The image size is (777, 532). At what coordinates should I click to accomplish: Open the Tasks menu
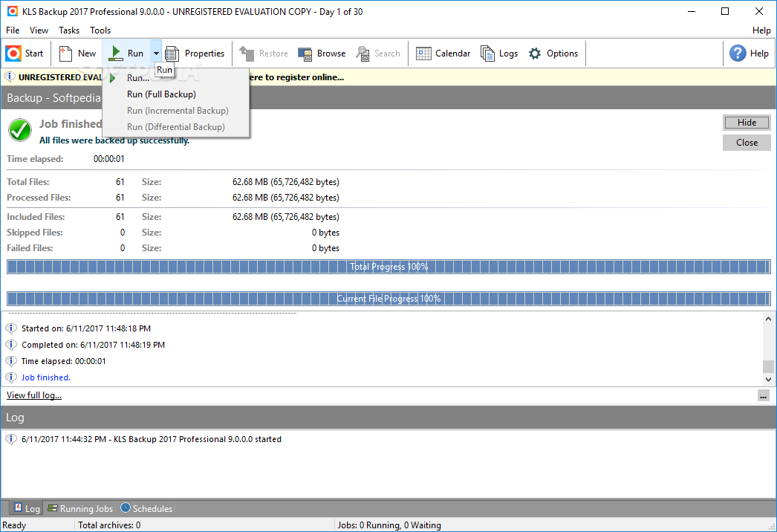(69, 30)
